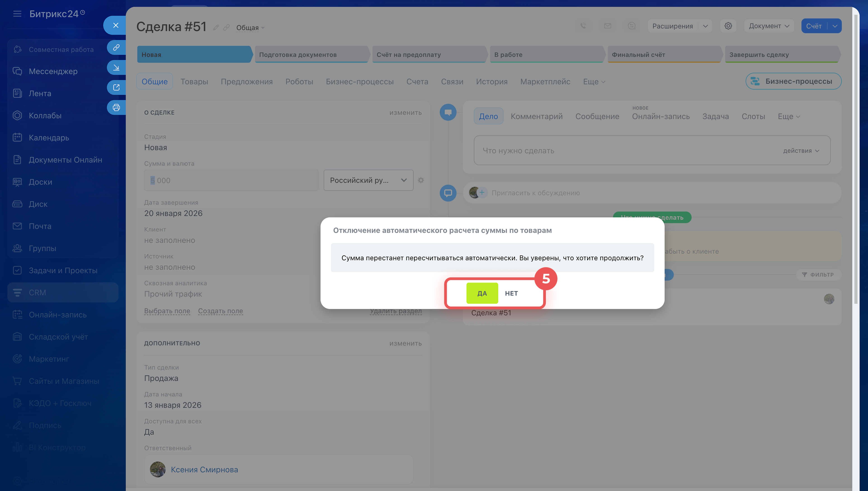Confirm the dialog with ДА button
Screen dimensions: 868x491
tap(482, 293)
